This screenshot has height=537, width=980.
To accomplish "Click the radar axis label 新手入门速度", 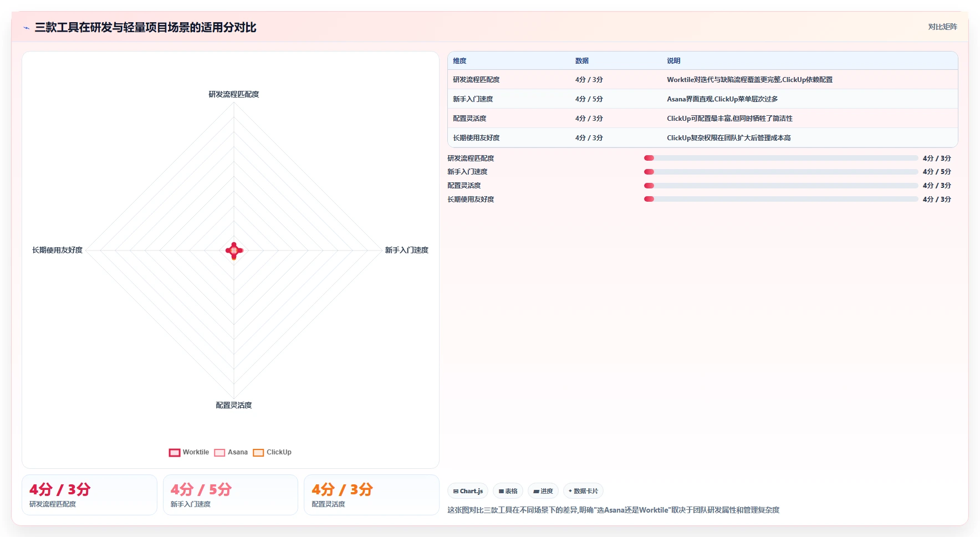I will (x=406, y=250).
